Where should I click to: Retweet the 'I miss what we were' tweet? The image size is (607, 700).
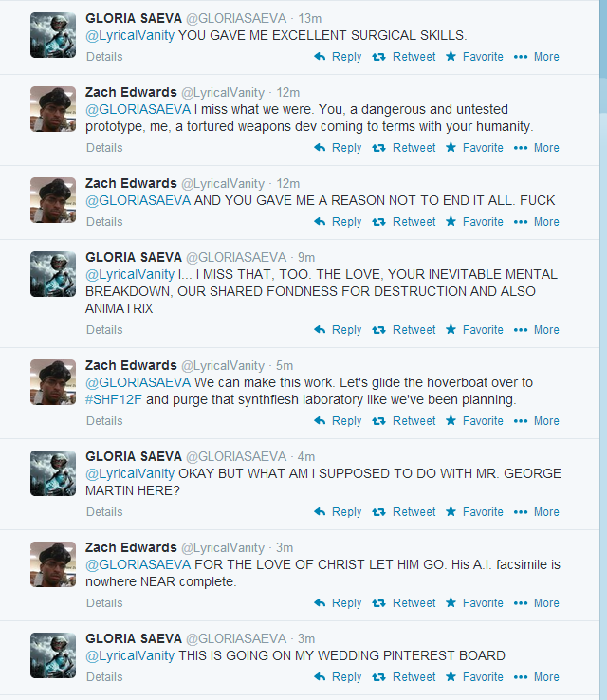(x=404, y=148)
